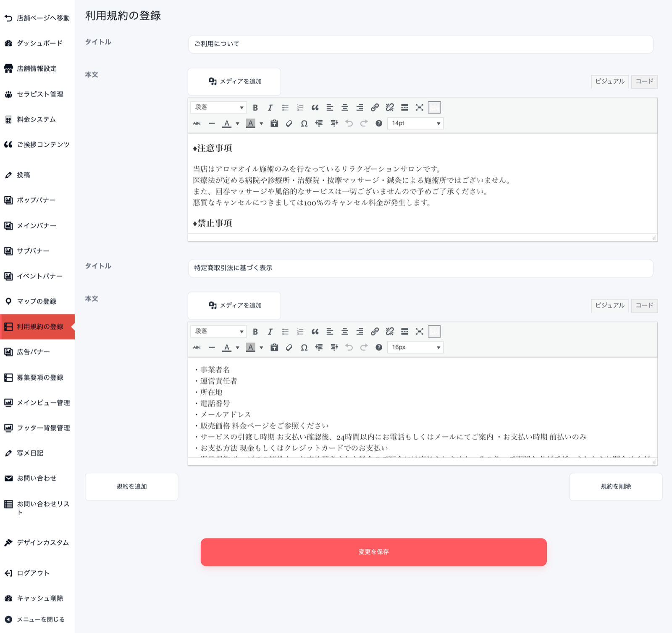This screenshot has width=672, height=633.
Task: Toggle toolbar in the second editor
Action: tap(434, 332)
